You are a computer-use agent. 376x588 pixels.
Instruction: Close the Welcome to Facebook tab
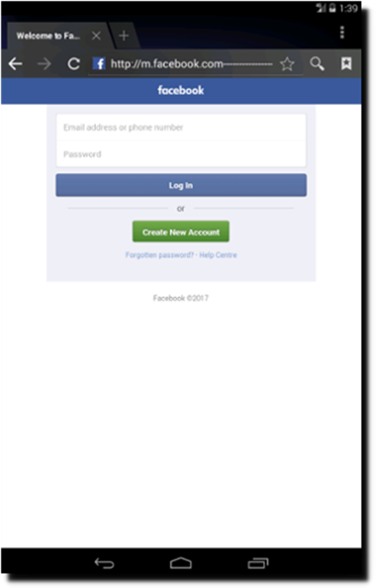(96, 35)
